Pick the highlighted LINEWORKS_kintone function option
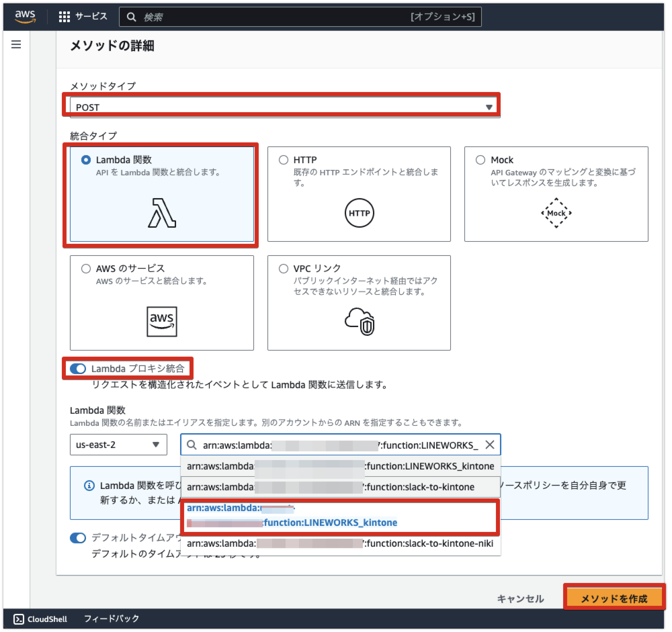 (x=340, y=516)
